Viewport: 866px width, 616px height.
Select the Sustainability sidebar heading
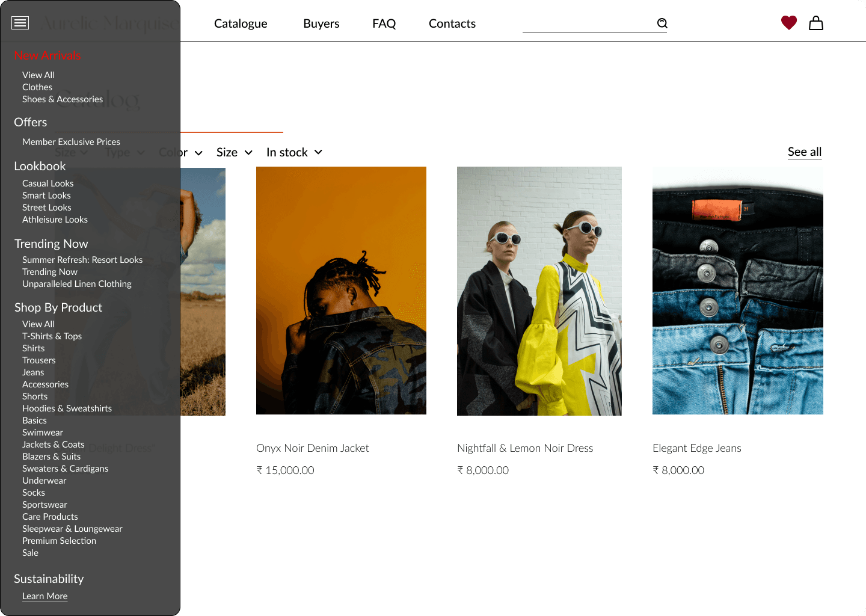pyautogui.click(x=49, y=579)
